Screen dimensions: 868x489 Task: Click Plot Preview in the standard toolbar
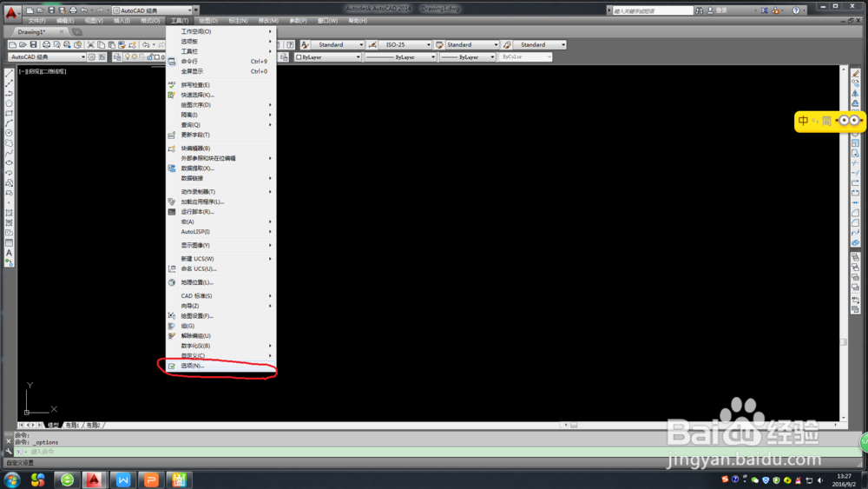[x=57, y=45]
